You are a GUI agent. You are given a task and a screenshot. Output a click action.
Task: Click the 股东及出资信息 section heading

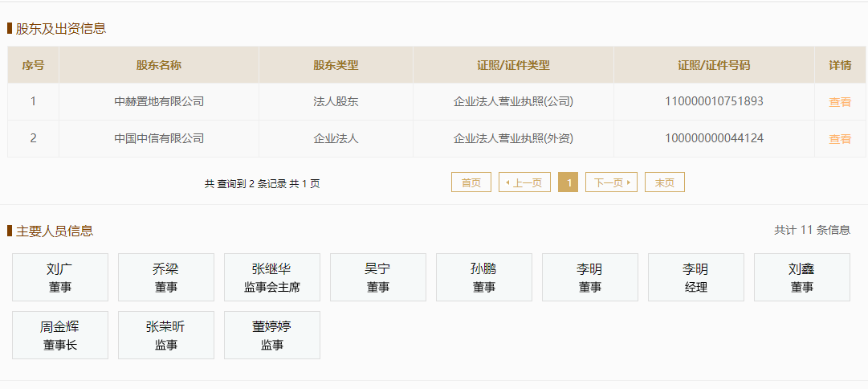[60, 29]
